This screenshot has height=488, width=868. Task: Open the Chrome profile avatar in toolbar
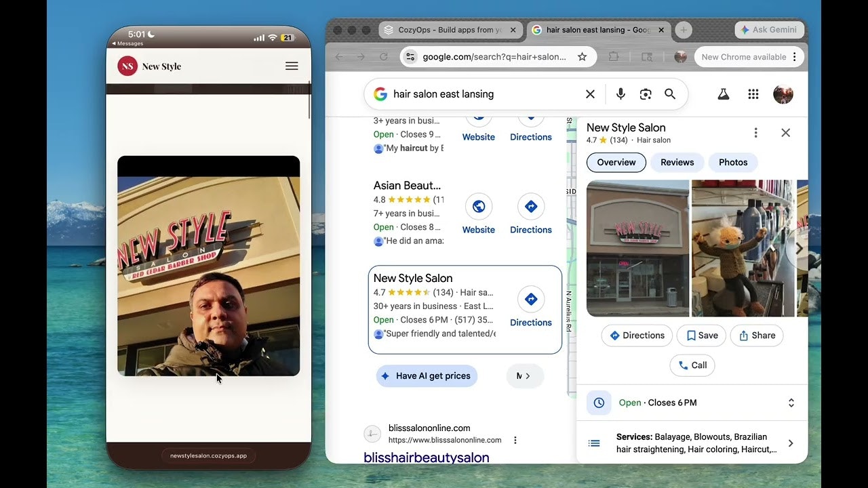pyautogui.click(x=680, y=57)
